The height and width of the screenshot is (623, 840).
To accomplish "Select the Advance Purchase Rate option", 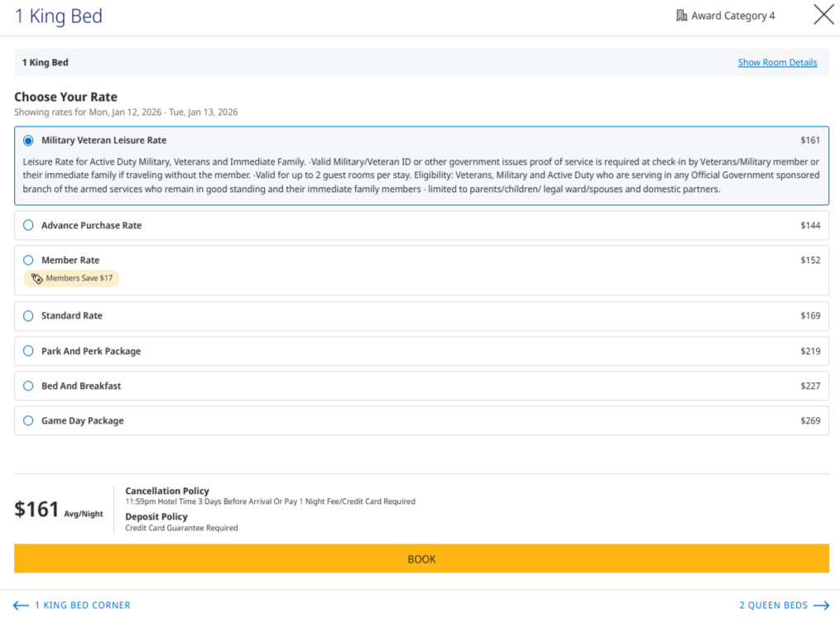I will (x=28, y=225).
